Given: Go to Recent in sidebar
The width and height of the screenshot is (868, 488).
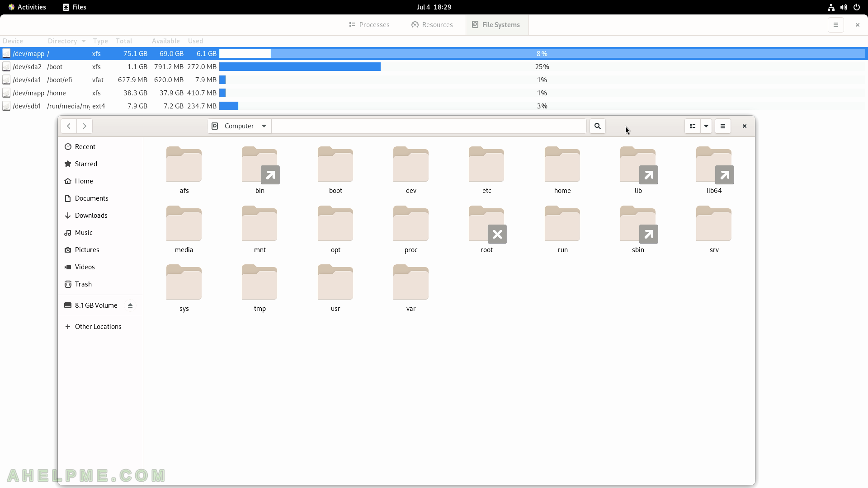Looking at the screenshot, I should click(100, 147).
